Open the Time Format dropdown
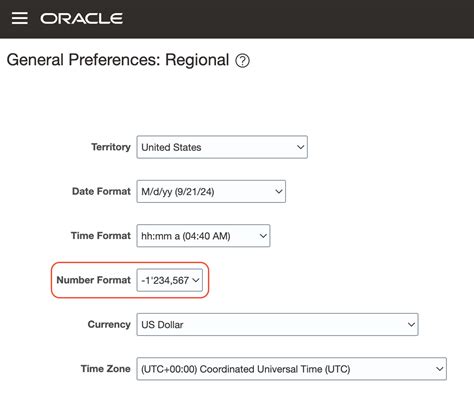This screenshot has width=474, height=414. tap(203, 236)
